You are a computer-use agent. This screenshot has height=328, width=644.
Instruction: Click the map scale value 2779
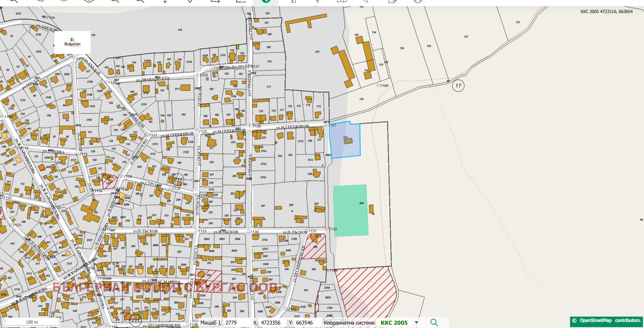[231, 323]
